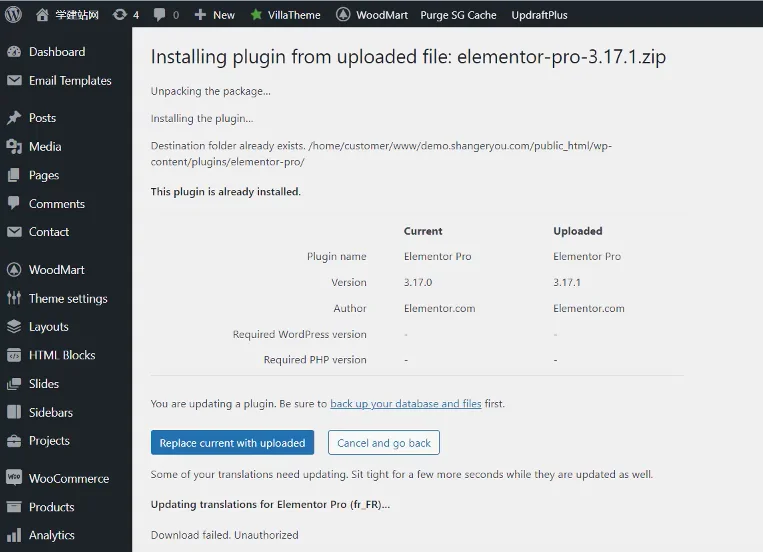Click the Sidebars icon
This screenshot has width=763, height=552.
pos(14,412)
